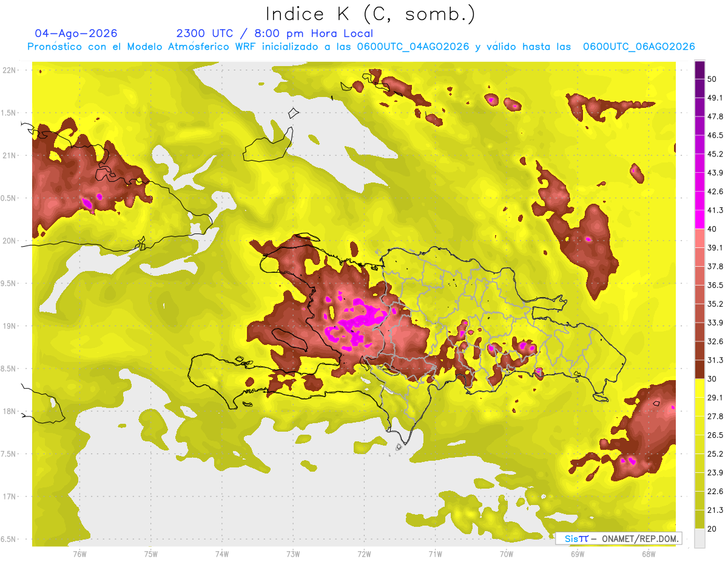This screenshot has width=728, height=562.
Task: Click the legend value '36.5'
Action: pyautogui.click(x=716, y=285)
